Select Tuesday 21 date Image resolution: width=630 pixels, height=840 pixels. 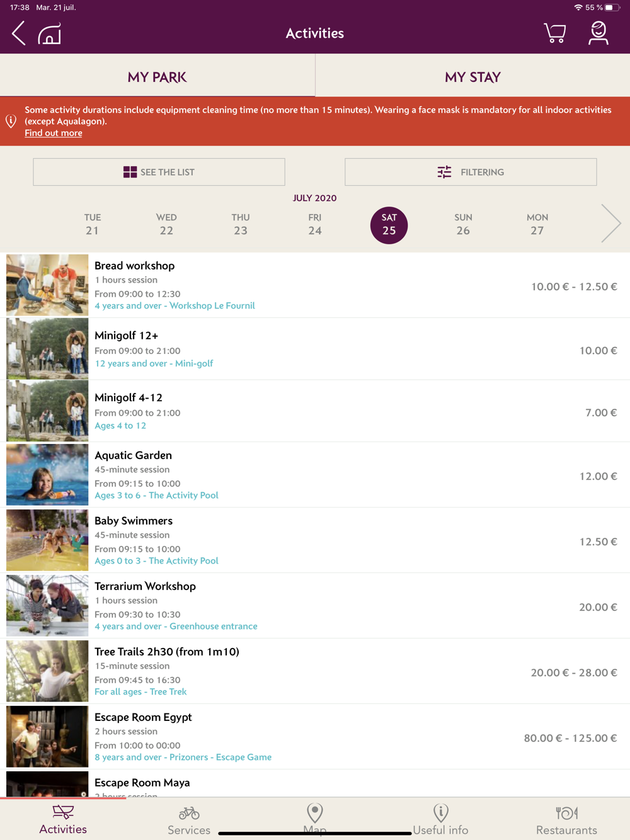(93, 224)
